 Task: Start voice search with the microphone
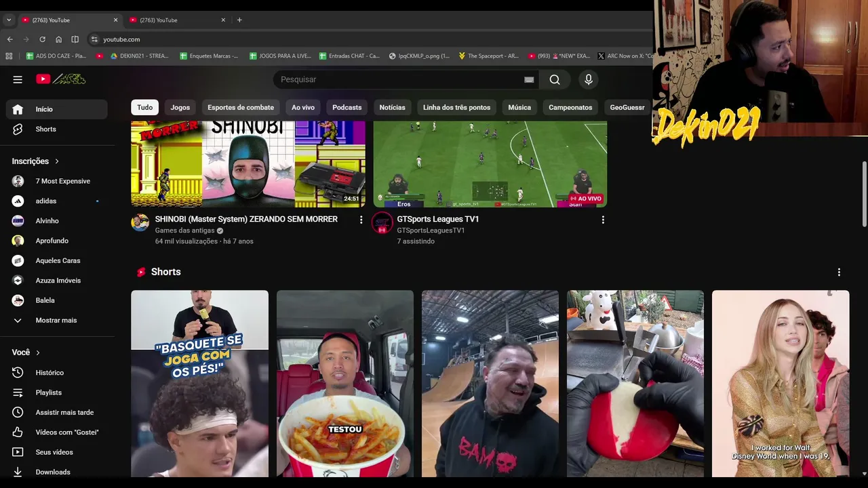[589, 79]
